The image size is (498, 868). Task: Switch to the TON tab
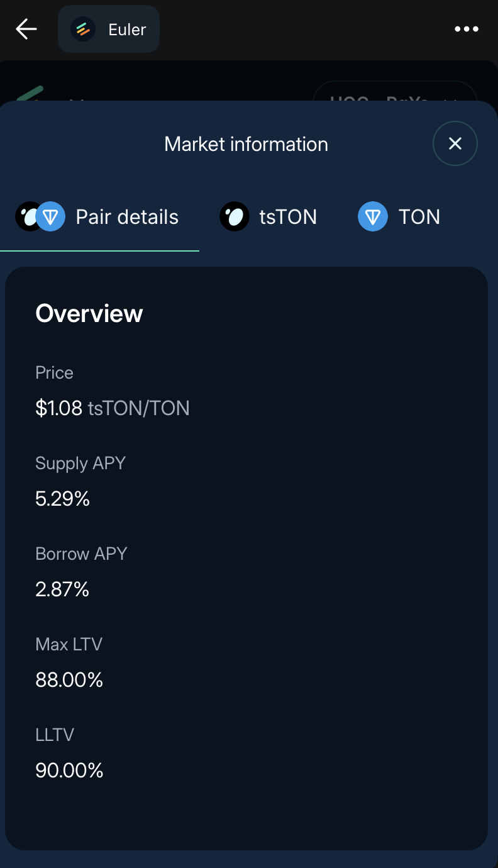coord(419,218)
